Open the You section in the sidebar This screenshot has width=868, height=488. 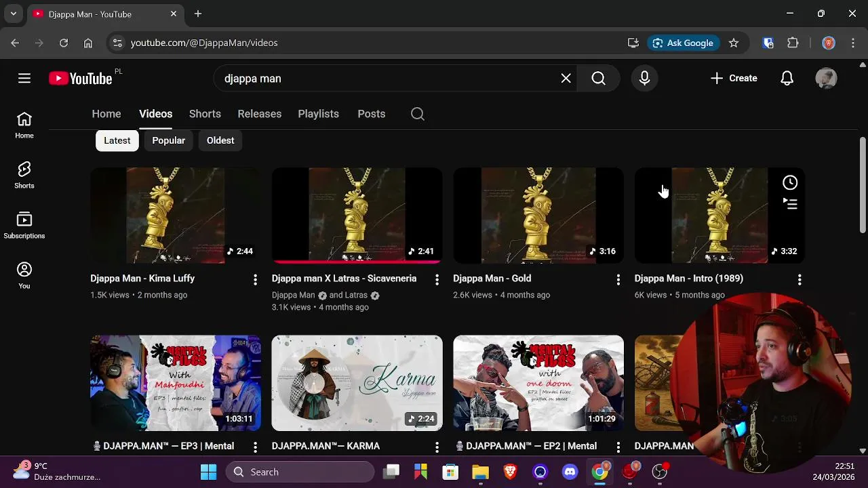[x=24, y=276]
